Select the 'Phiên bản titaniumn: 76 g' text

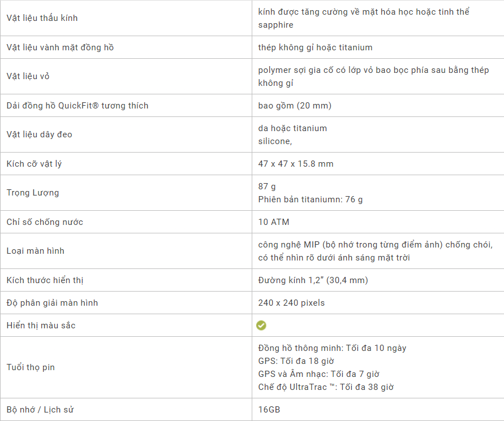[x=311, y=199]
